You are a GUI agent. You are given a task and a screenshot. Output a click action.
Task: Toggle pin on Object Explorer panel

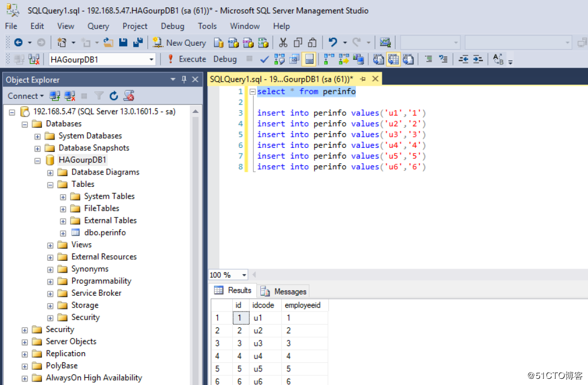click(x=184, y=80)
